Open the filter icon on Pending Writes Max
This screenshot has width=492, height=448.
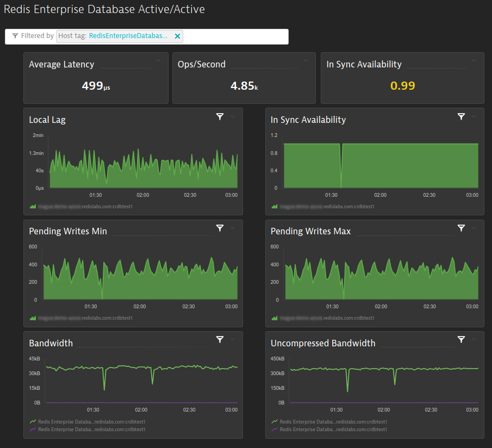461,228
